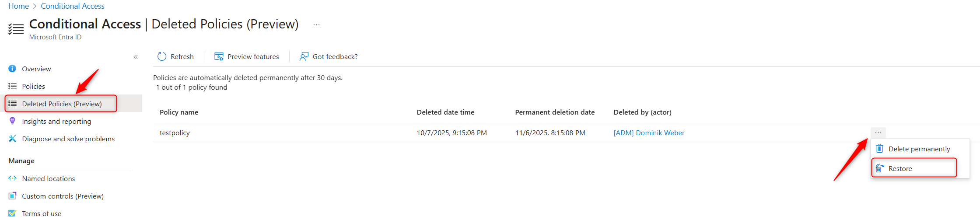Screen dimensions: 980x220
Task: Click the Refresh icon in toolbar
Action: (162, 56)
